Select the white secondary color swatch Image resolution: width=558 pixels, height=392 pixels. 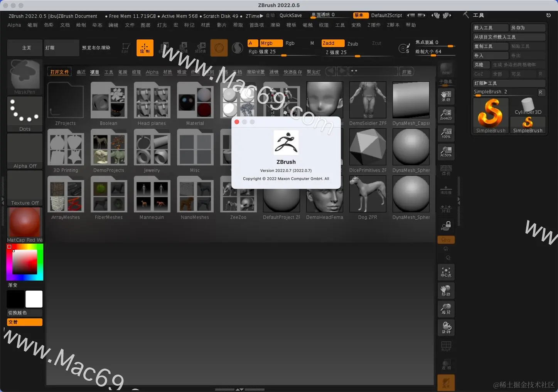[x=34, y=299]
